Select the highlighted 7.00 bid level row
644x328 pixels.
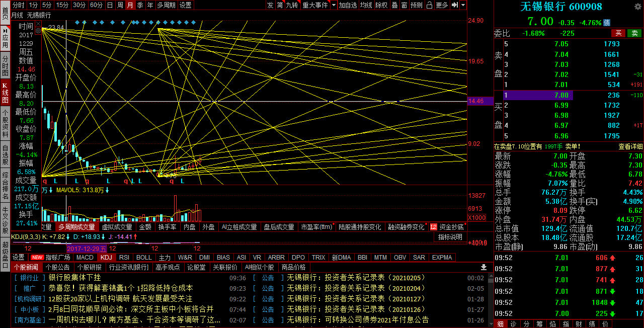tap(538, 95)
